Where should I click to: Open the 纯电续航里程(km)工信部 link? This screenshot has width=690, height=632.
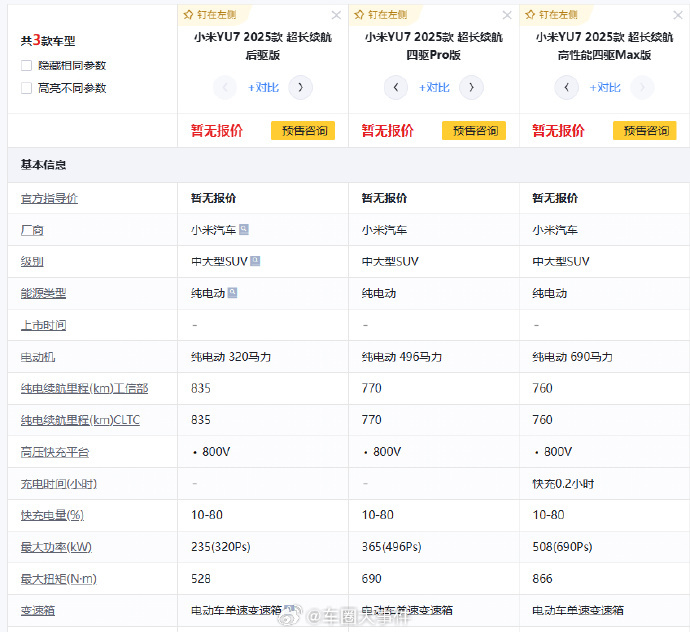pos(84,389)
